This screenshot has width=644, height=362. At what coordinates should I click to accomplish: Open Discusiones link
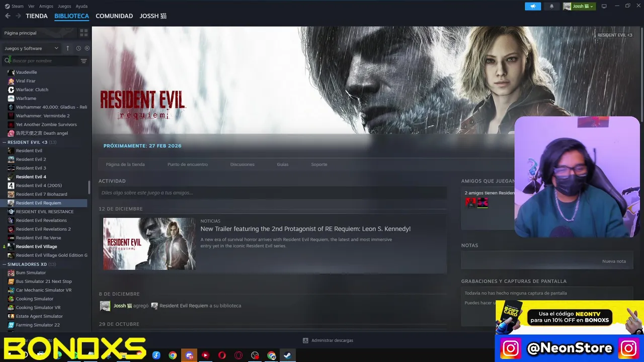click(243, 164)
